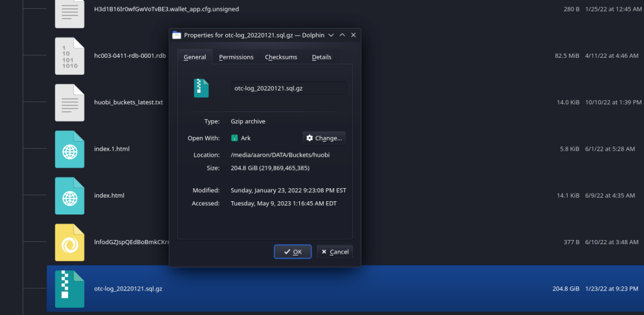This screenshot has height=315, width=644.
Task: Click the Ark application icon
Action: (x=234, y=138)
